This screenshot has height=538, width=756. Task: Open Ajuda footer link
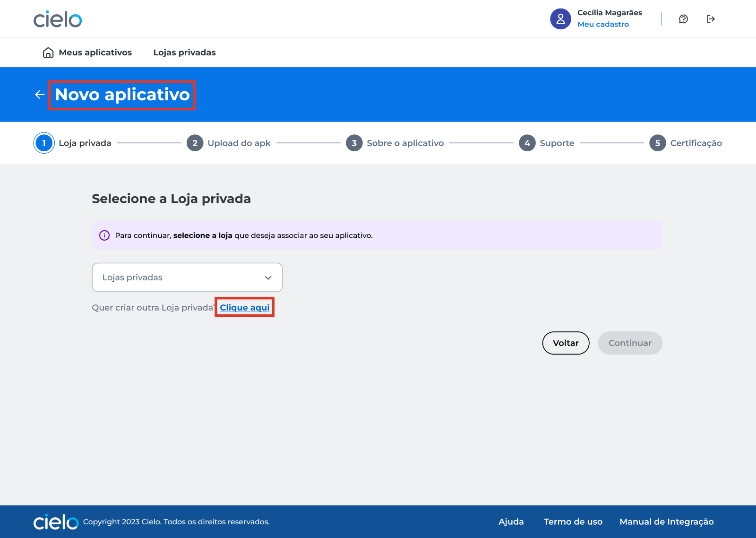pyautogui.click(x=511, y=522)
